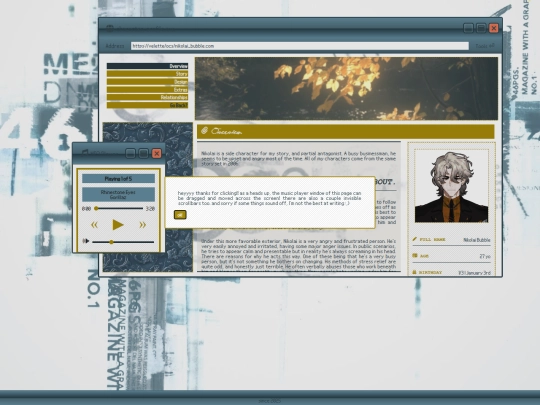Click the autumn leaves banner image
The width and height of the screenshot is (540, 405).
(346, 89)
